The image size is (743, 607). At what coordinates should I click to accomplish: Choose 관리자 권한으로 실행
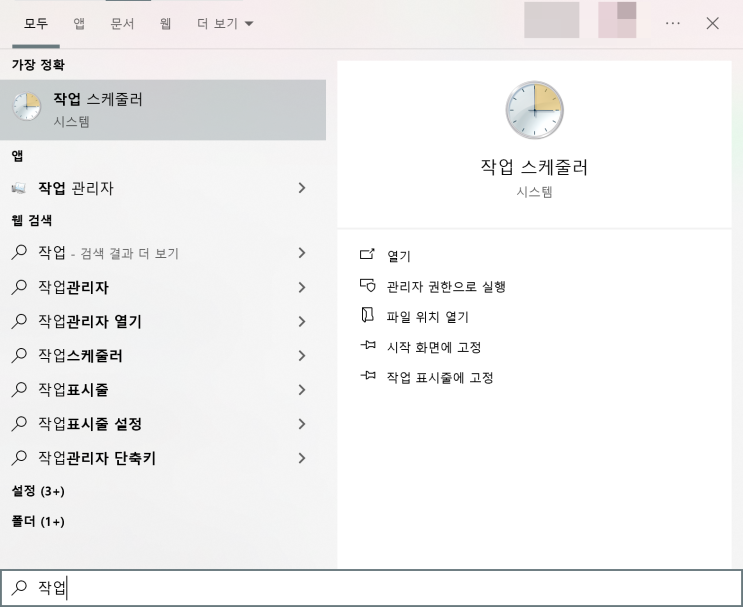446,286
